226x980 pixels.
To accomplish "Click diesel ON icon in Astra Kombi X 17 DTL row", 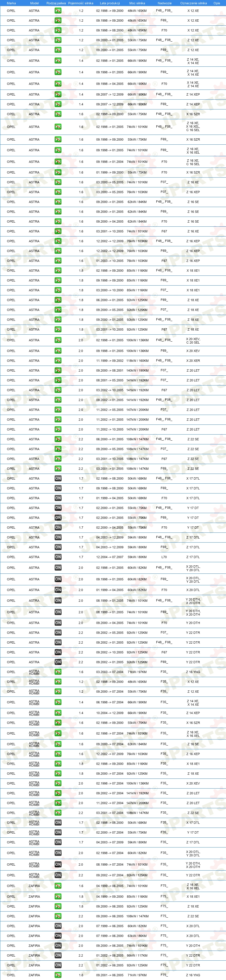I will click(58, 823).
